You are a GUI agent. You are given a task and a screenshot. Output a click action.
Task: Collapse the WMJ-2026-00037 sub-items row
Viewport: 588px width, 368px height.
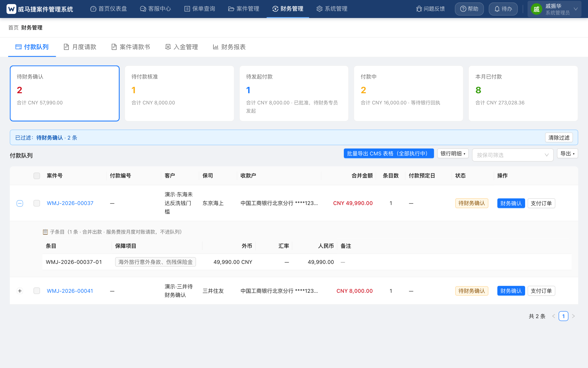point(20,203)
